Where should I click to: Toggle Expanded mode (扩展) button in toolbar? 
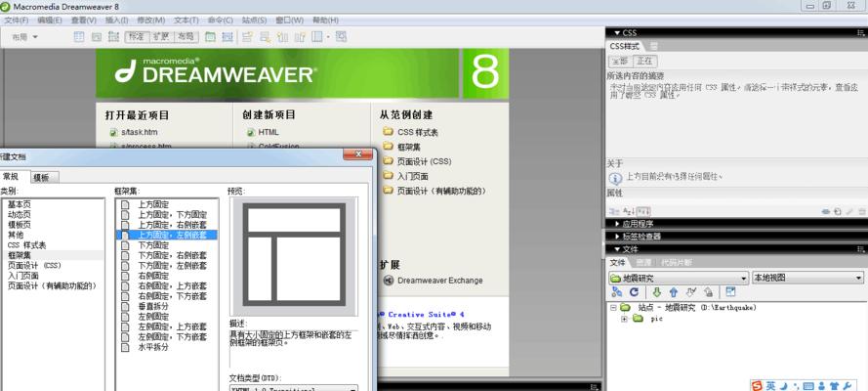160,37
